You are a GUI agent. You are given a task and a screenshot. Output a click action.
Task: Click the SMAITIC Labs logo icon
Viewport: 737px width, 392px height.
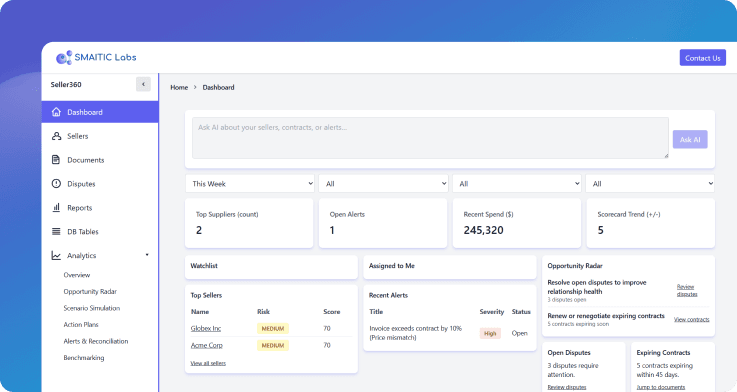click(64, 57)
